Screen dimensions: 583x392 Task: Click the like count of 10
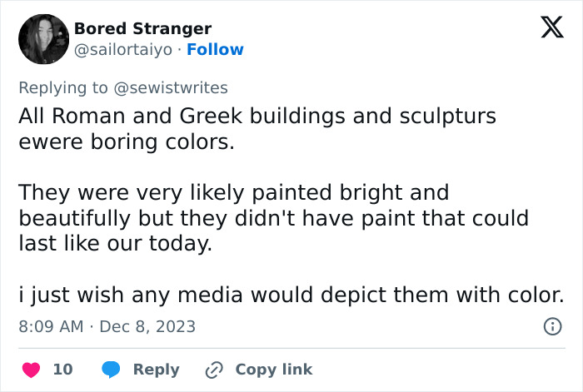coord(63,369)
